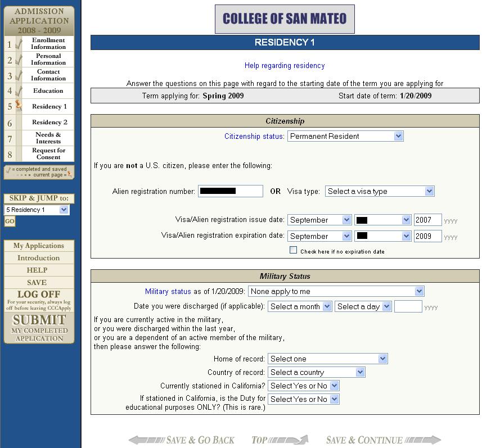The height and width of the screenshot is (448, 482).
Task: Open discharge day dropdown
Action: 363,306
